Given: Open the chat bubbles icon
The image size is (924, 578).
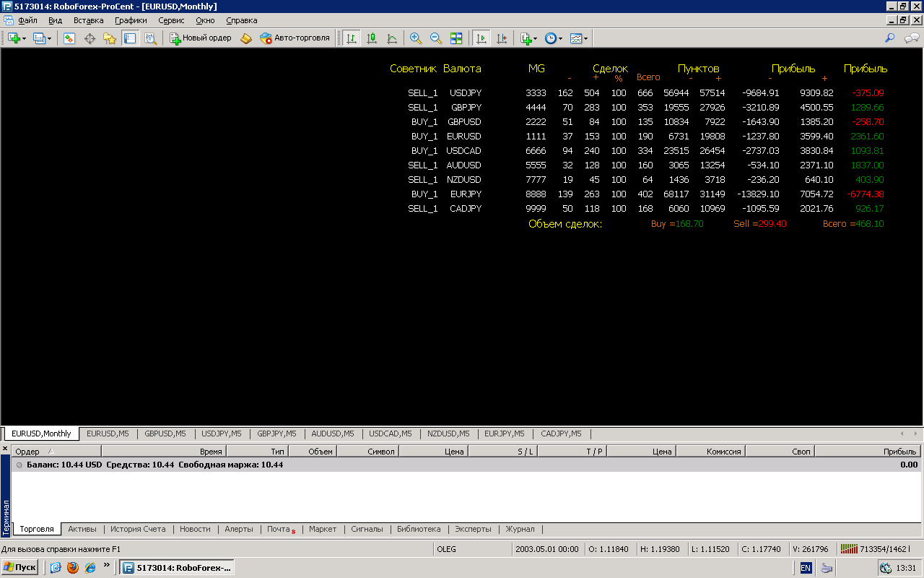Looking at the screenshot, I should 912,38.
